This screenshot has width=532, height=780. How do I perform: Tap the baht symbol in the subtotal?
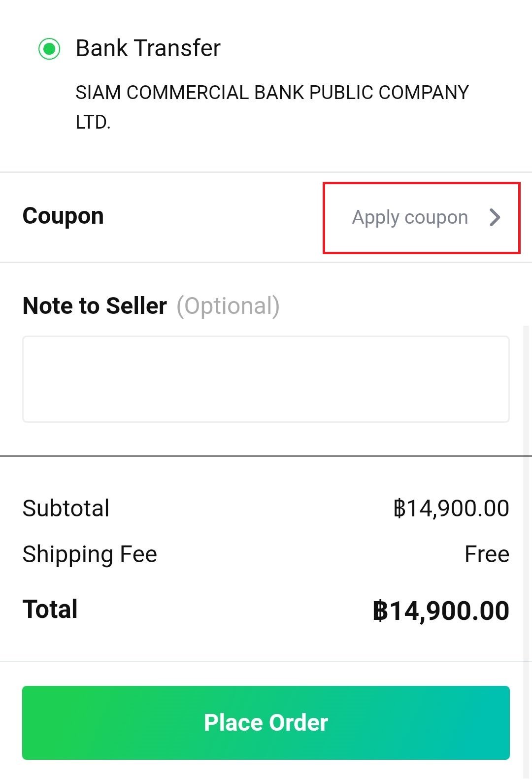[399, 508]
